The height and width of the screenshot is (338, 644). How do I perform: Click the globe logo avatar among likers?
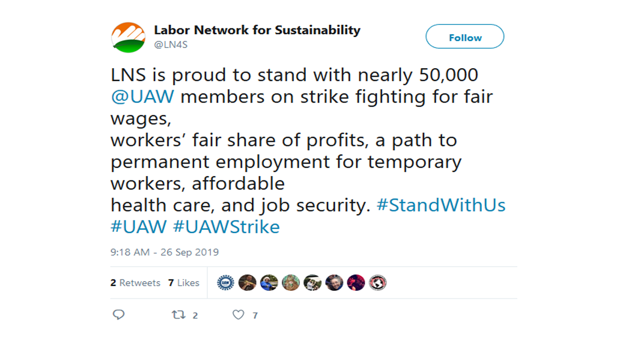pos(378,282)
